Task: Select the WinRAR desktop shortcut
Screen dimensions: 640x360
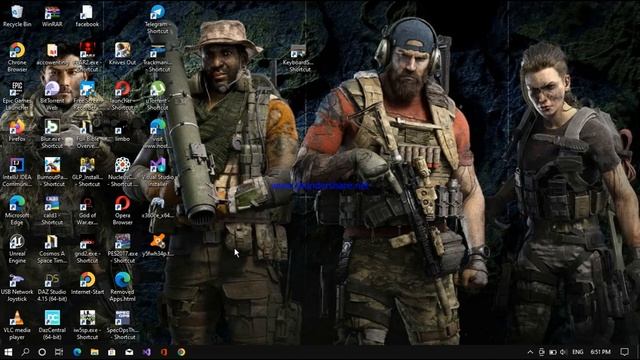Action: [52, 16]
